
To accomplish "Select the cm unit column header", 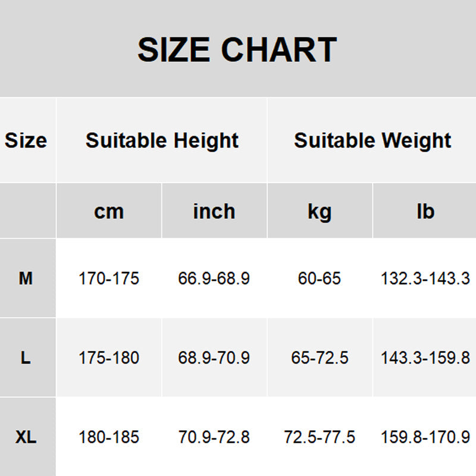I will click(x=109, y=211).
